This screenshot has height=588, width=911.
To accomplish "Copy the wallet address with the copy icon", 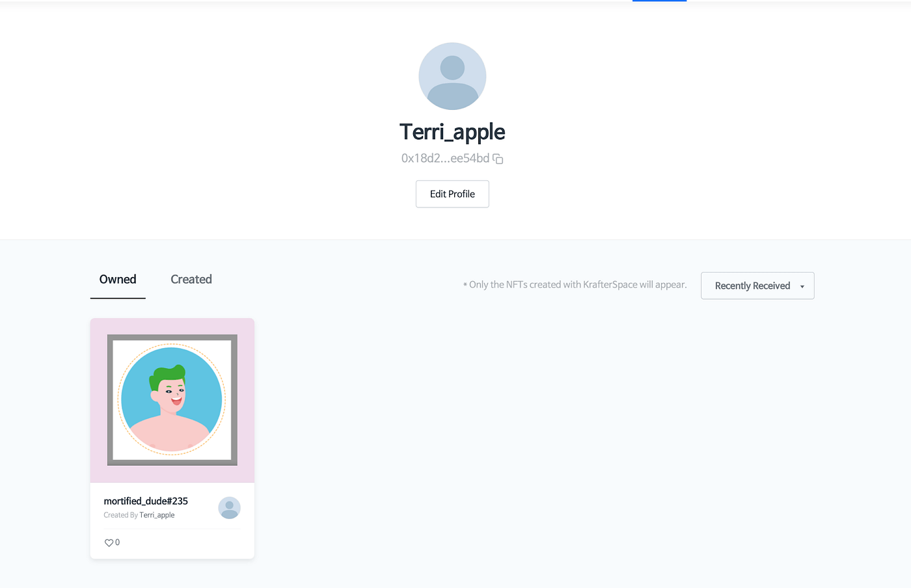I will pyautogui.click(x=498, y=159).
